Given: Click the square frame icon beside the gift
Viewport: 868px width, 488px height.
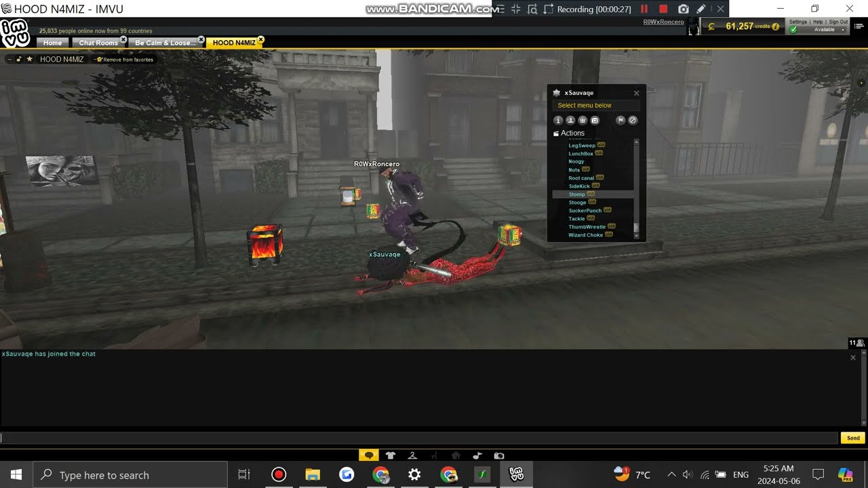Looking at the screenshot, I should pyautogui.click(x=595, y=120).
